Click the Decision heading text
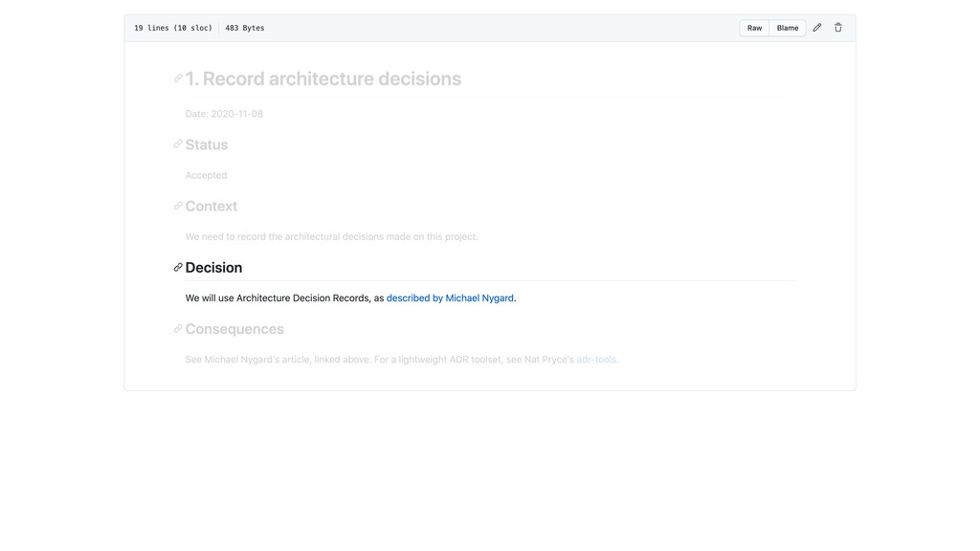980x551 pixels. [x=213, y=268]
